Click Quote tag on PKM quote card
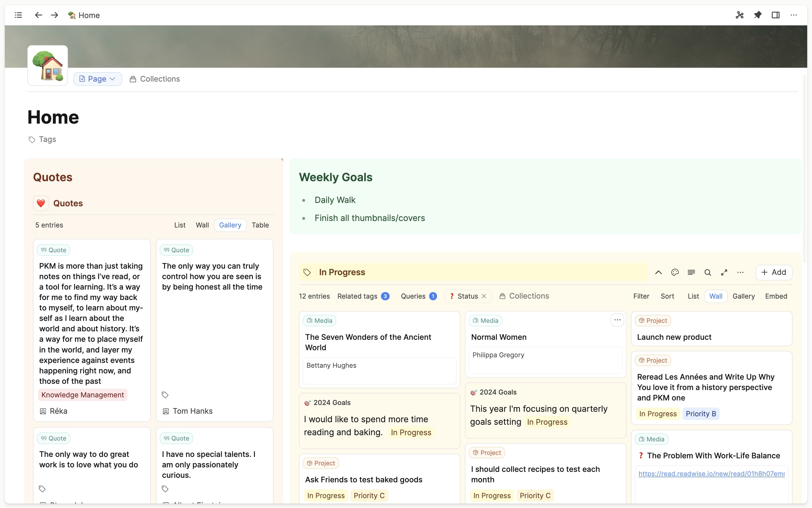 coord(54,250)
